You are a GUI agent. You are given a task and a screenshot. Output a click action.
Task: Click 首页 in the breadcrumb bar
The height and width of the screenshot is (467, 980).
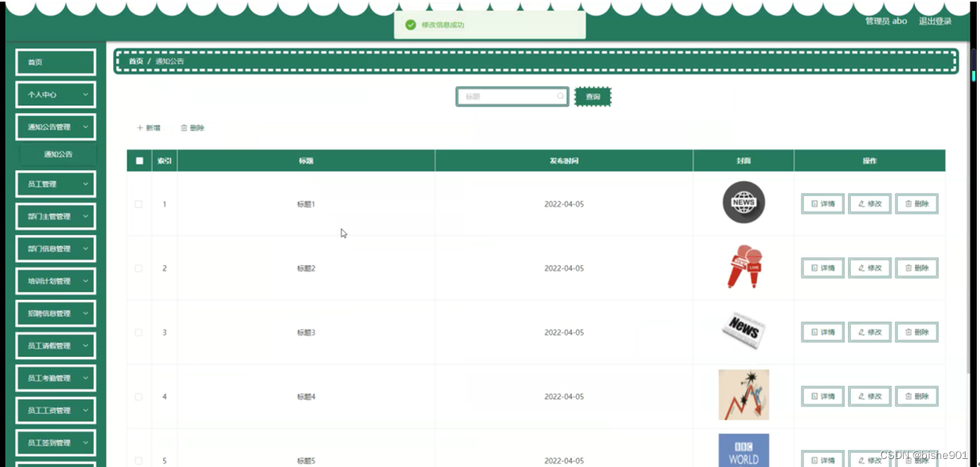(136, 61)
